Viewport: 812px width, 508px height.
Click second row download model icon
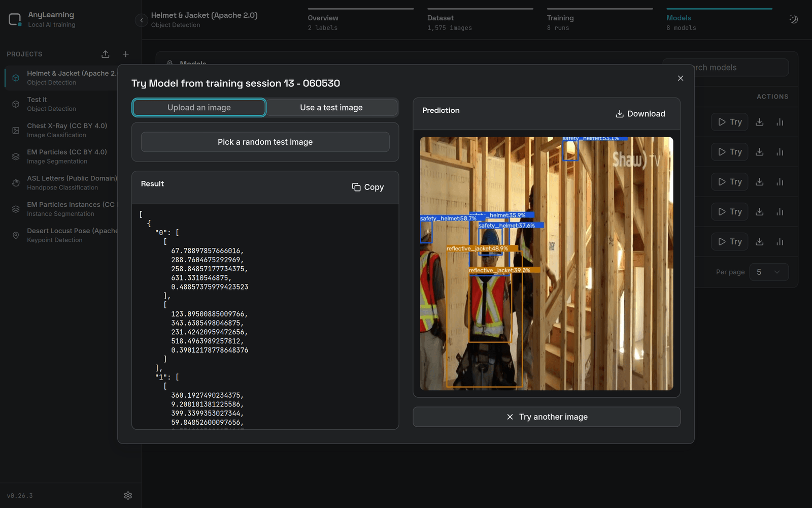(x=760, y=152)
